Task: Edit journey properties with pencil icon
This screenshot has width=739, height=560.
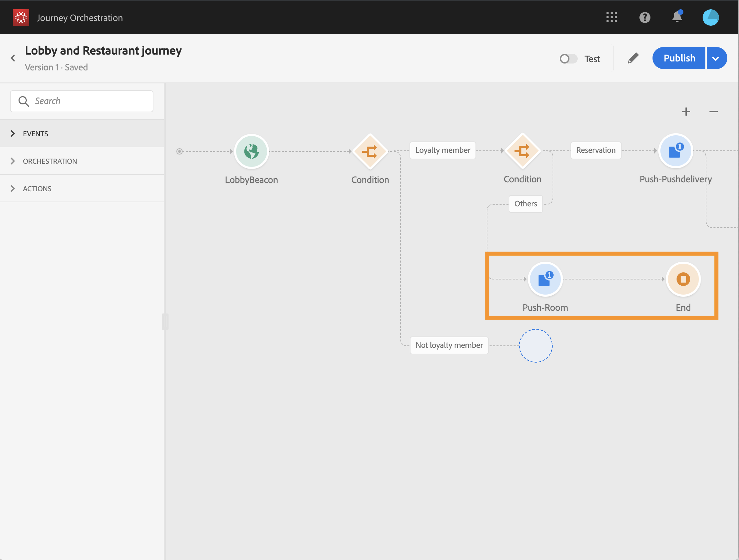Action: point(633,58)
